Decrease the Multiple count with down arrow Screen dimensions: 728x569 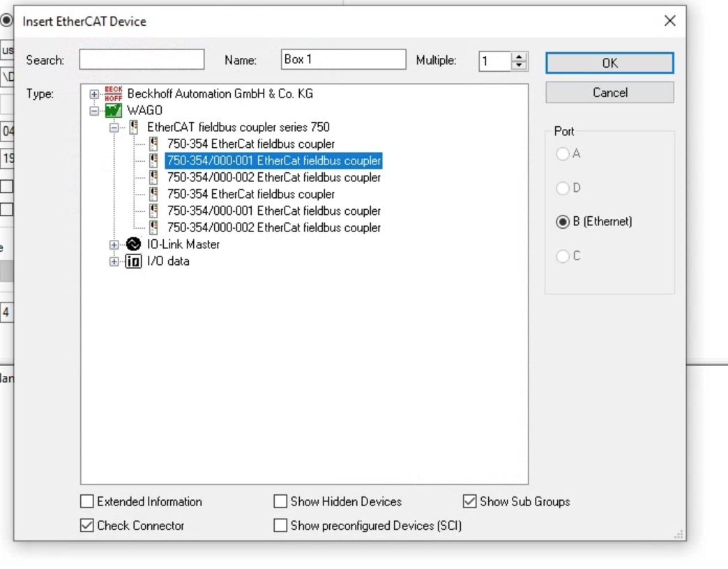519,66
